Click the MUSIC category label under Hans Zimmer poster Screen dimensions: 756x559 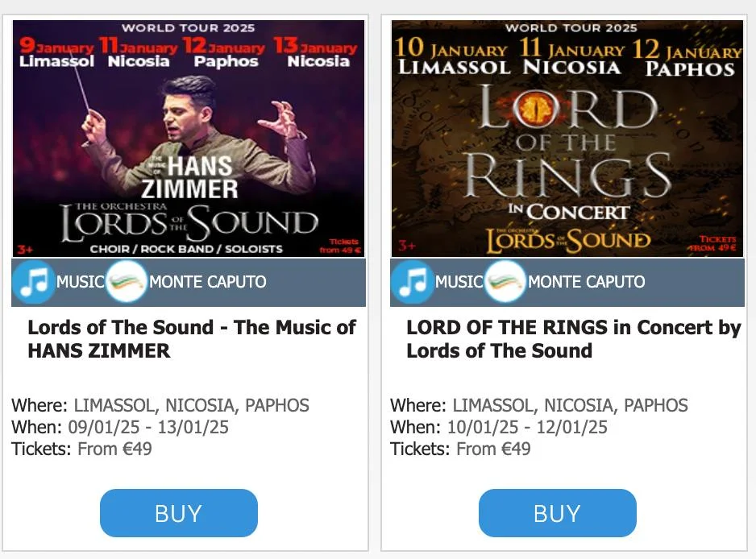[x=81, y=283]
